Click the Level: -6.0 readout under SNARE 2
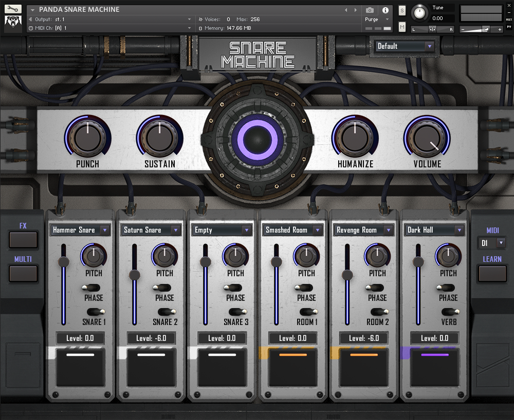The width and height of the screenshot is (514, 420). point(151,338)
